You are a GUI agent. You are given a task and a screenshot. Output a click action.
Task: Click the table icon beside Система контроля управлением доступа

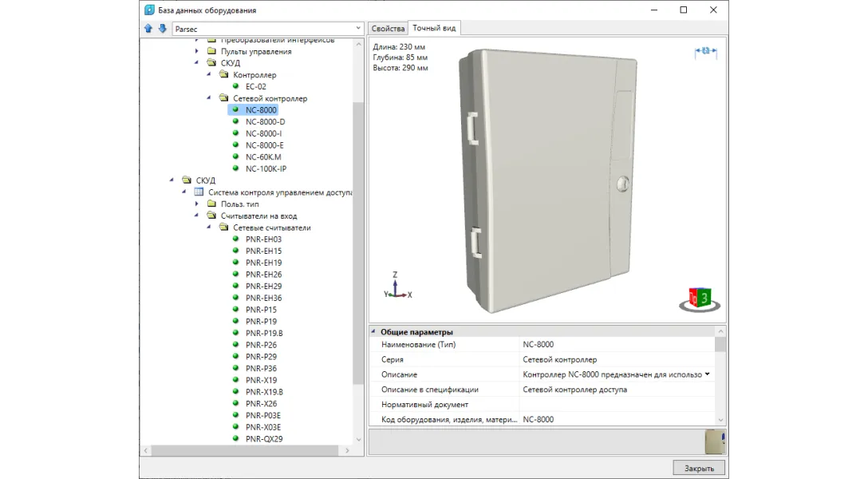[x=199, y=192]
